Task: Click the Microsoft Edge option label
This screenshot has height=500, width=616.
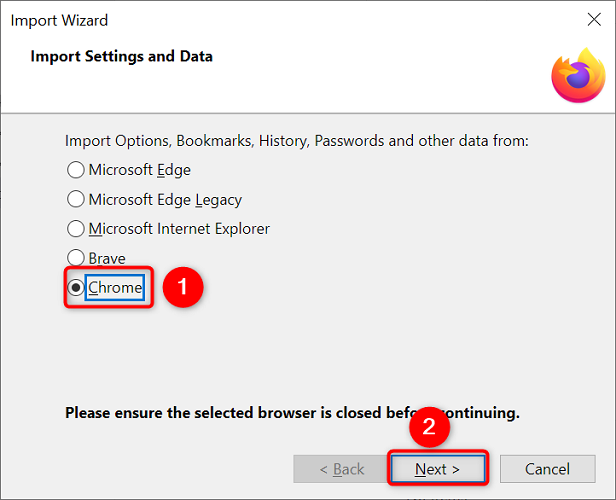Action: pos(139,170)
